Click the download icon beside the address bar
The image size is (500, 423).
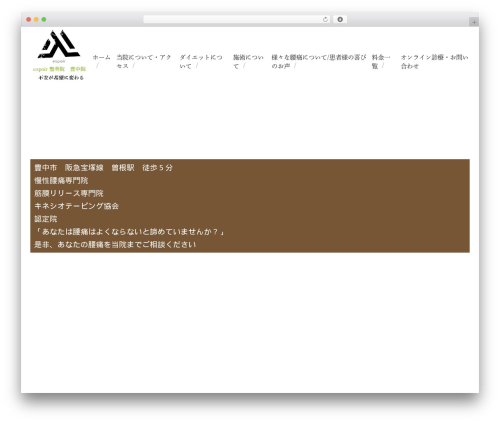[x=340, y=20]
